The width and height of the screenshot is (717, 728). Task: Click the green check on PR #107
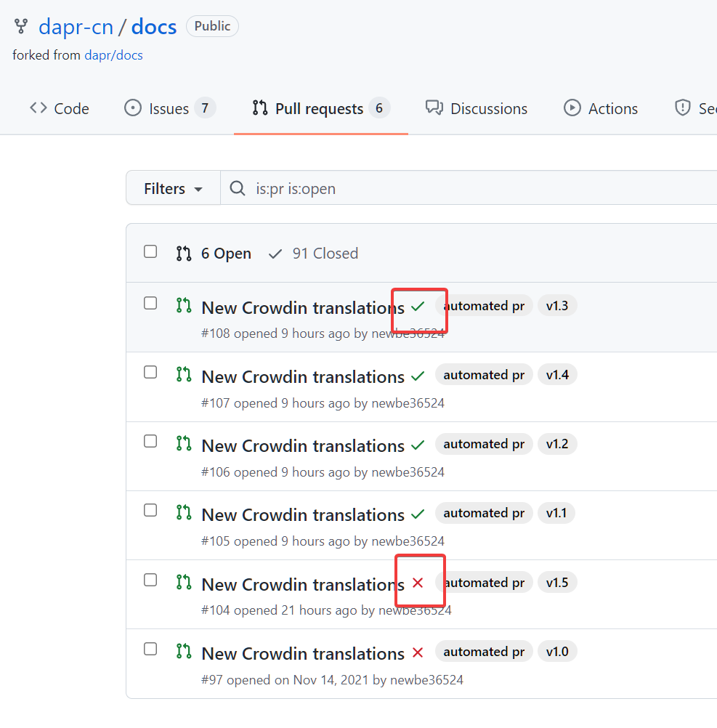(418, 375)
